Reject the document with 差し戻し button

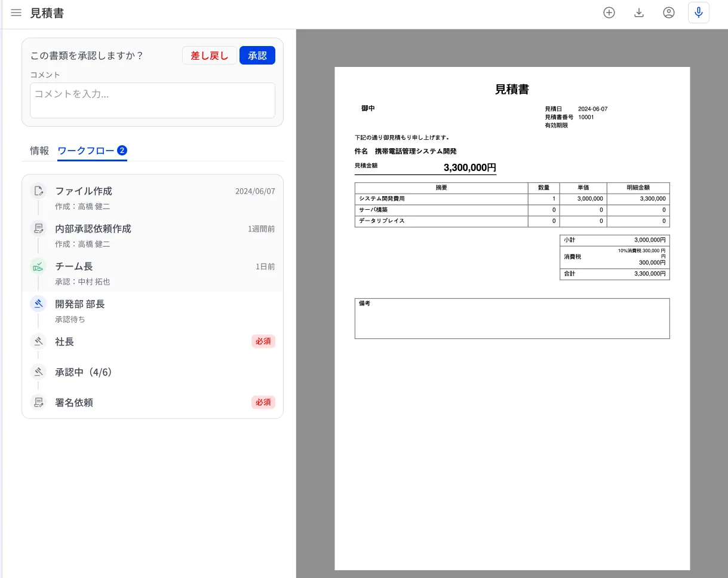tap(210, 56)
